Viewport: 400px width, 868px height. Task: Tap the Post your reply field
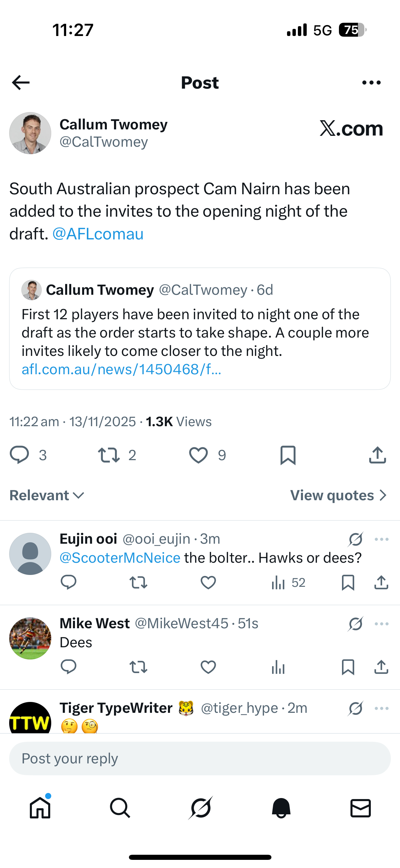click(200, 758)
